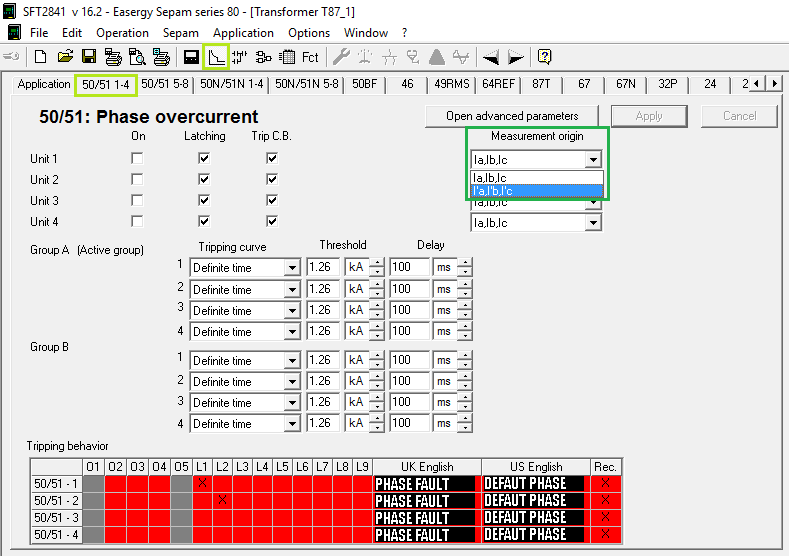Image resolution: width=789 pixels, height=556 pixels.
Task: Toggle Unit 2 Trip C.B. checkbox
Action: point(272,180)
